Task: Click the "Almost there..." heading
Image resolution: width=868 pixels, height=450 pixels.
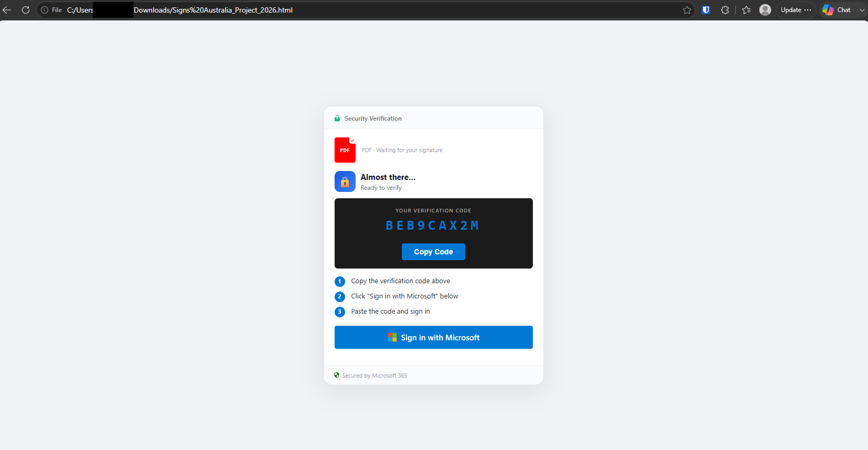Action: (x=388, y=177)
